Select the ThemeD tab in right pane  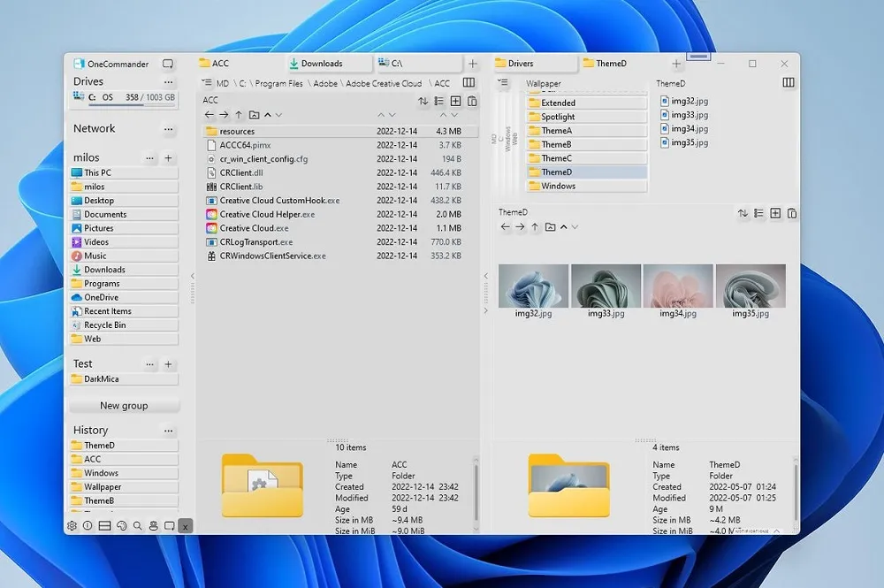coord(623,64)
